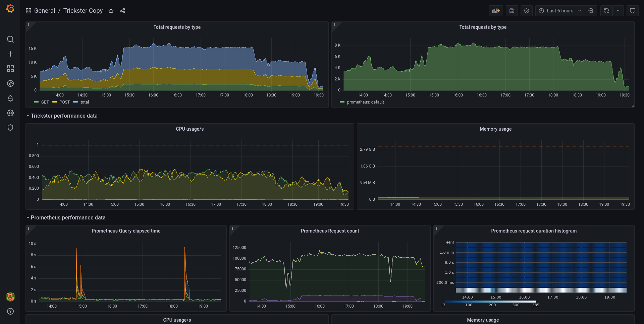Click the Trickster Copy dashboard title
Viewport: 644px width, 324px height.
(x=83, y=11)
